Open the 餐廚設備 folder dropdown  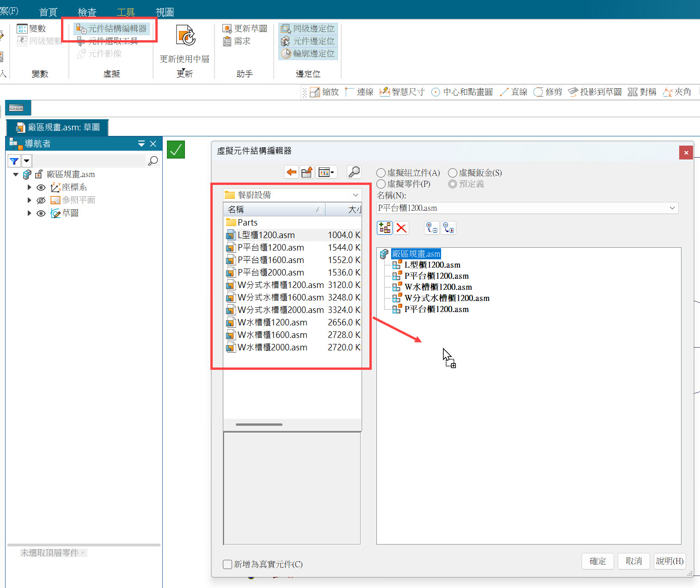click(355, 195)
